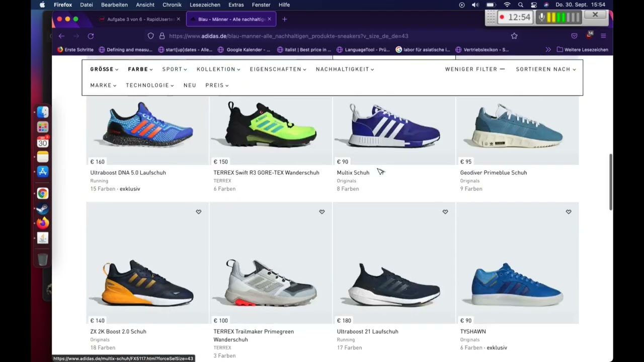The image size is (644, 362).
Task: Mute the recorder microphone
Action: click(x=542, y=17)
